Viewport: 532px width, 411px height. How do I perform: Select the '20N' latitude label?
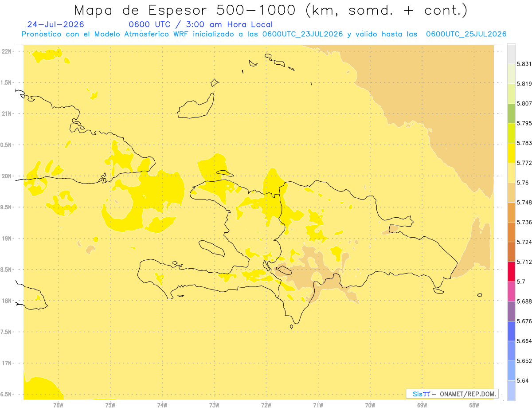click(x=8, y=176)
